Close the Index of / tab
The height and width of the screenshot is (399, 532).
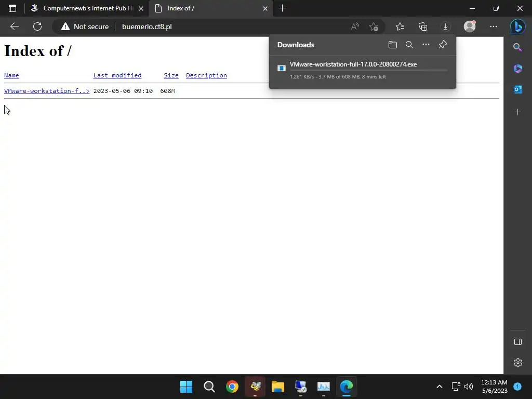point(265,8)
